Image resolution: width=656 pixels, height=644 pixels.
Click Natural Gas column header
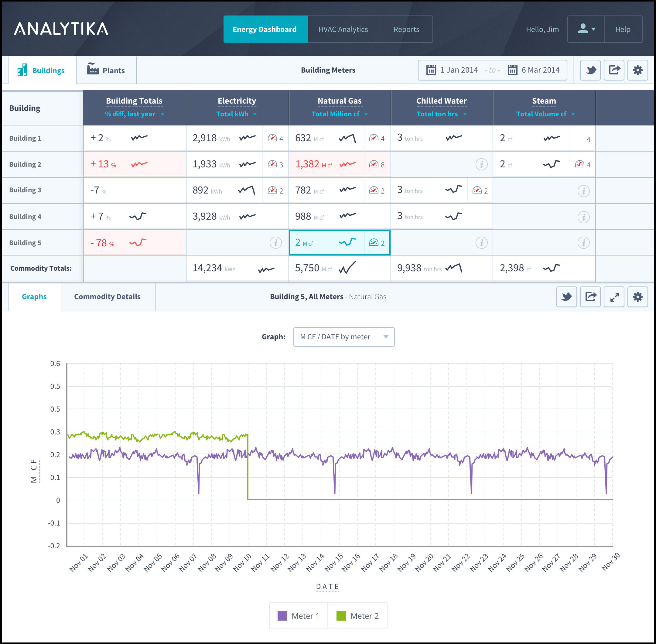tap(340, 101)
